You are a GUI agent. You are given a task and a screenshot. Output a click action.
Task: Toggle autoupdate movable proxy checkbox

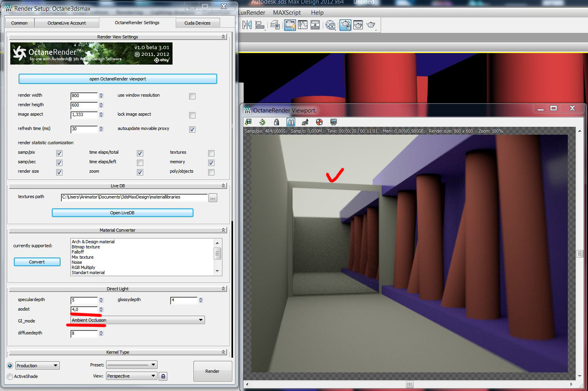click(192, 130)
